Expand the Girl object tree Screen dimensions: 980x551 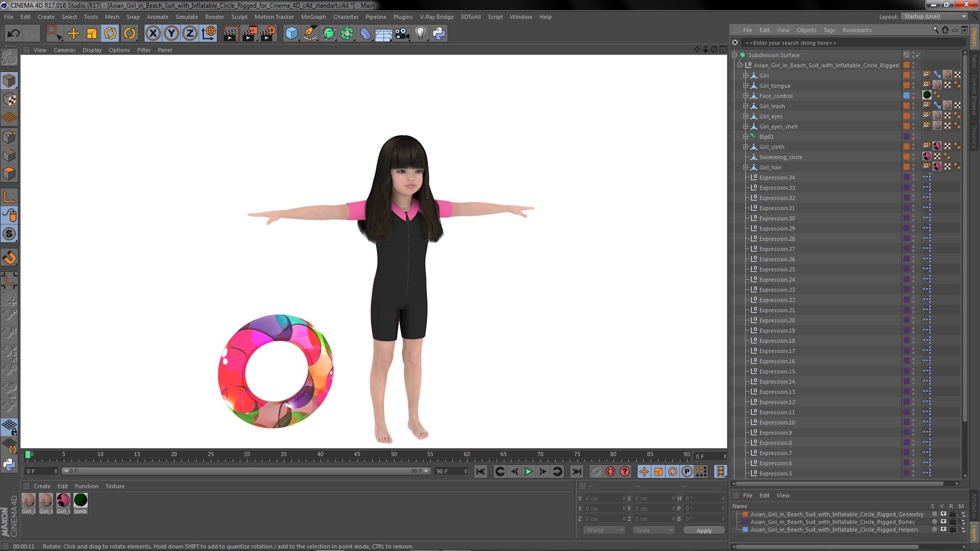[x=746, y=76]
